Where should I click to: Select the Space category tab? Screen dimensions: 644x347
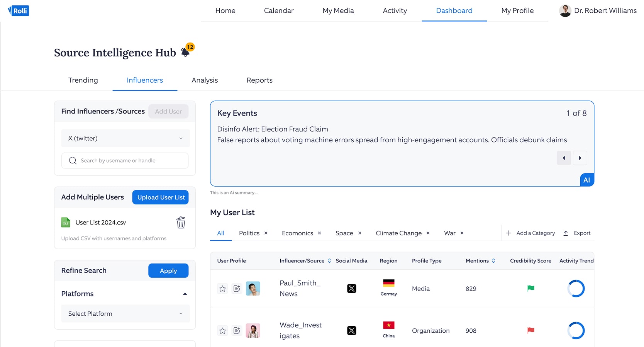pyautogui.click(x=344, y=233)
